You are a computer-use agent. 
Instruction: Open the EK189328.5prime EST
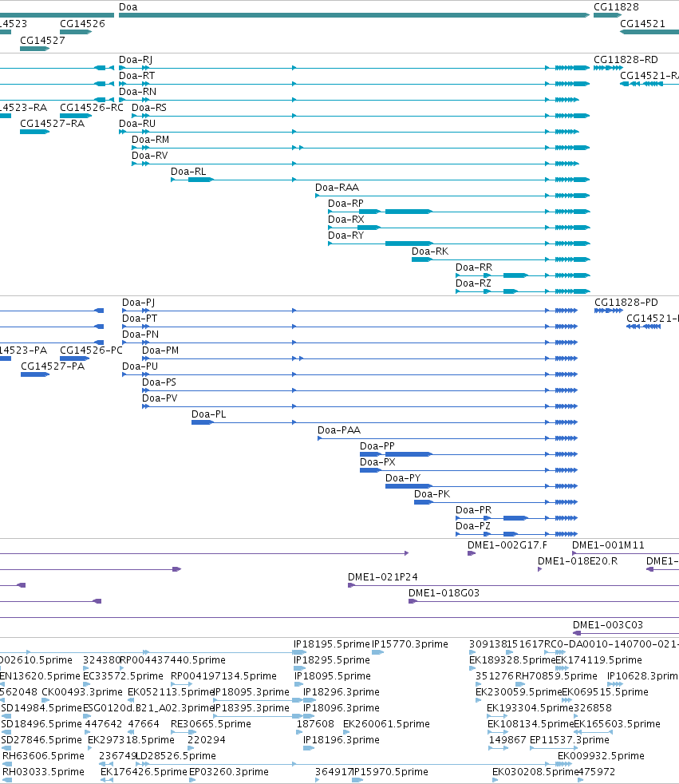pos(512,660)
